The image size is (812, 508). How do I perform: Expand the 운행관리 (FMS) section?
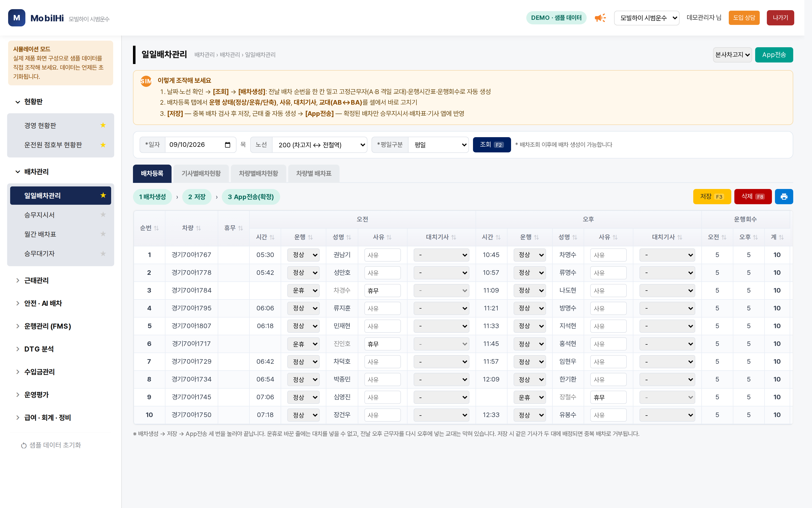pyautogui.click(x=60, y=326)
